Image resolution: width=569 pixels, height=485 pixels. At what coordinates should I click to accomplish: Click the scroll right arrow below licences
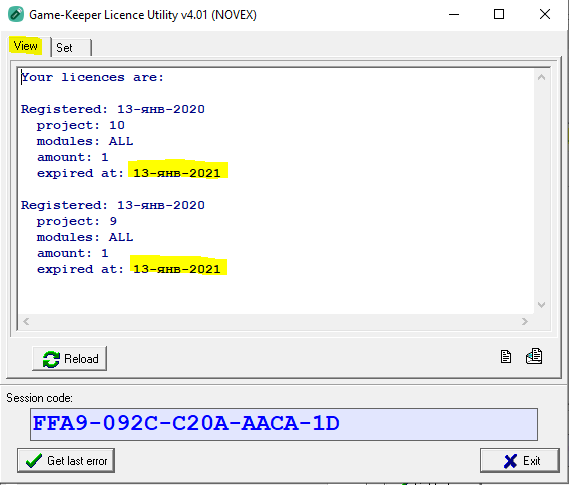pos(525,321)
